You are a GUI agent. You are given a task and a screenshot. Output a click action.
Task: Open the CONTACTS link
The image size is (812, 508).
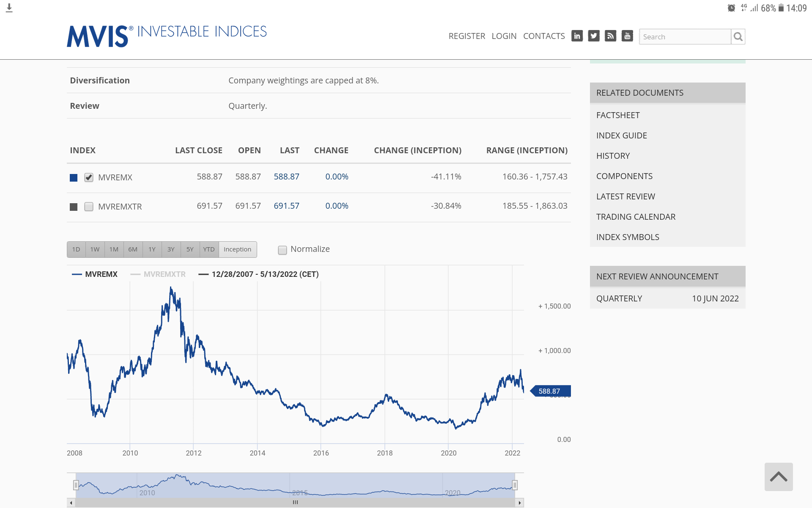tap(544, 36)
